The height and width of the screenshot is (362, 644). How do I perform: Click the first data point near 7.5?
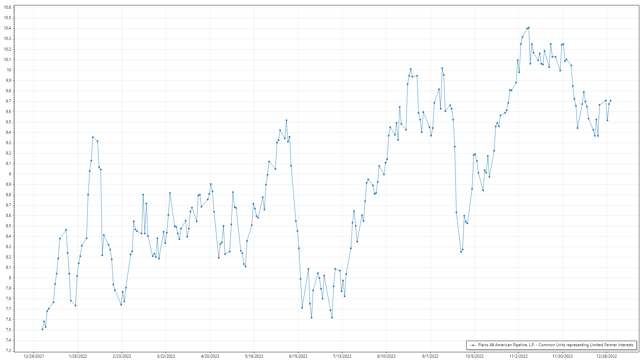(42, 329)
